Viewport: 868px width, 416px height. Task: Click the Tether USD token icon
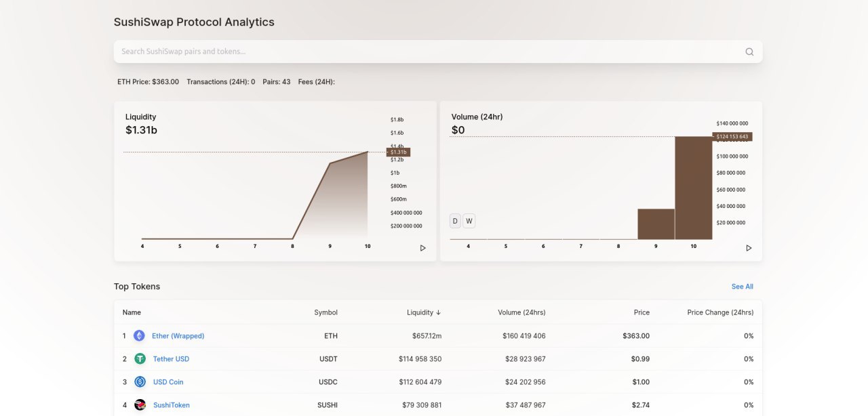click(x=140, y=358)
